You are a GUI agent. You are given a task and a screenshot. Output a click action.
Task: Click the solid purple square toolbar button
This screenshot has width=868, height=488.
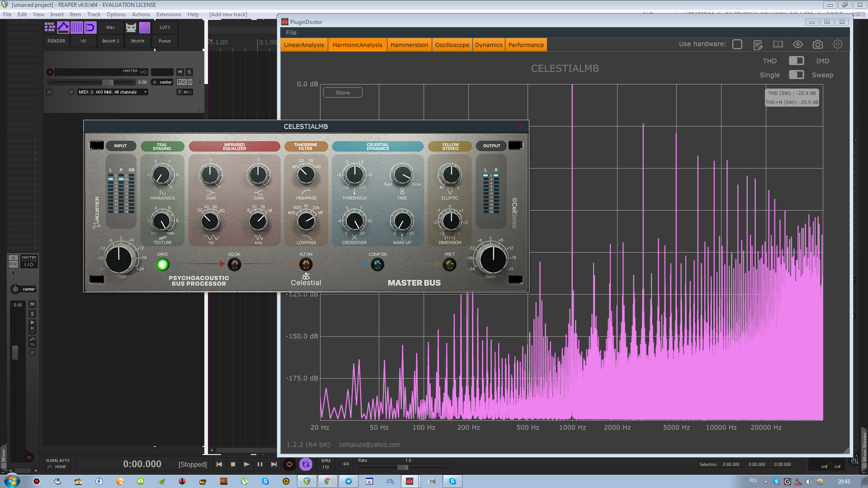tap(145, 28)
